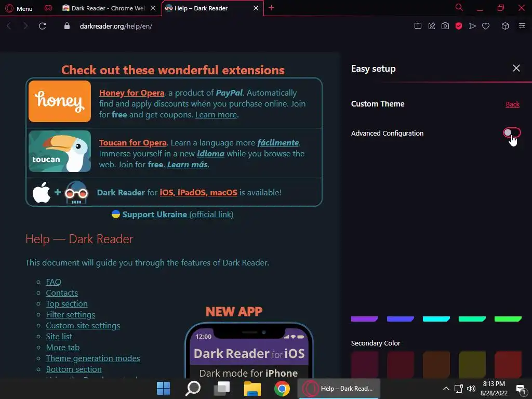Viewport: 532px width, 399px height.
Task: Take a snapshot with camera icon
Action: click(x=445, y=26)
